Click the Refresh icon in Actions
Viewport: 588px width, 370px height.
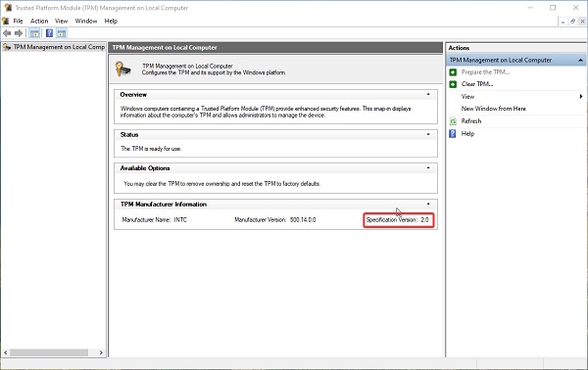click(x=453, y=121)
